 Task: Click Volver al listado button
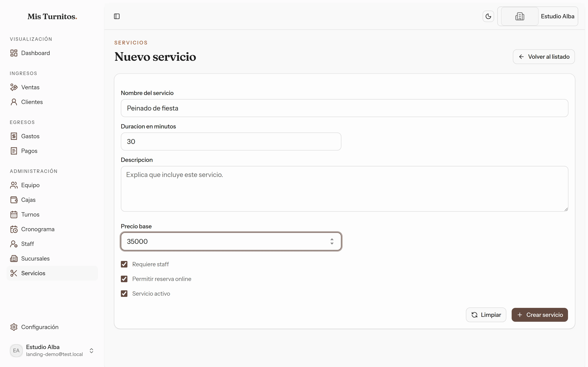(x=544, y=56)
